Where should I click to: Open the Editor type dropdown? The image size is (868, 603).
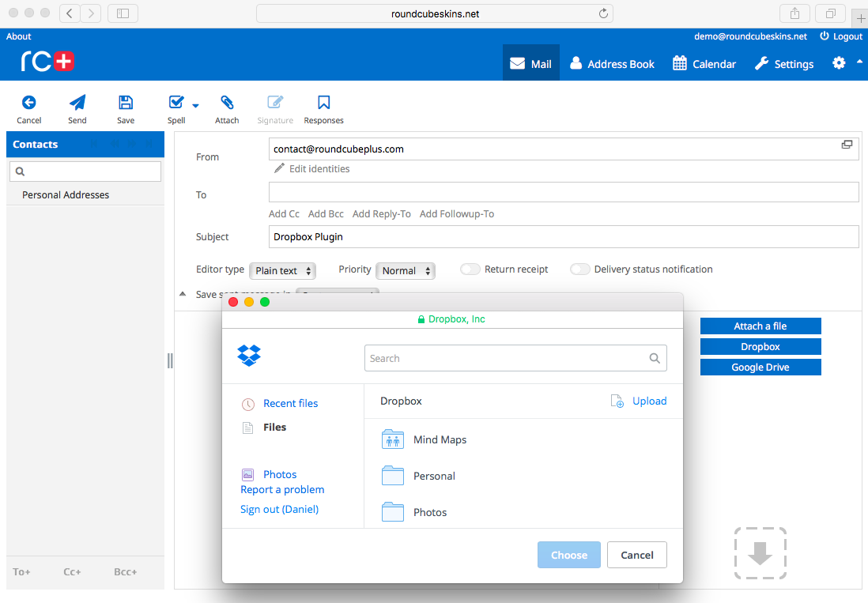(283, 270)
